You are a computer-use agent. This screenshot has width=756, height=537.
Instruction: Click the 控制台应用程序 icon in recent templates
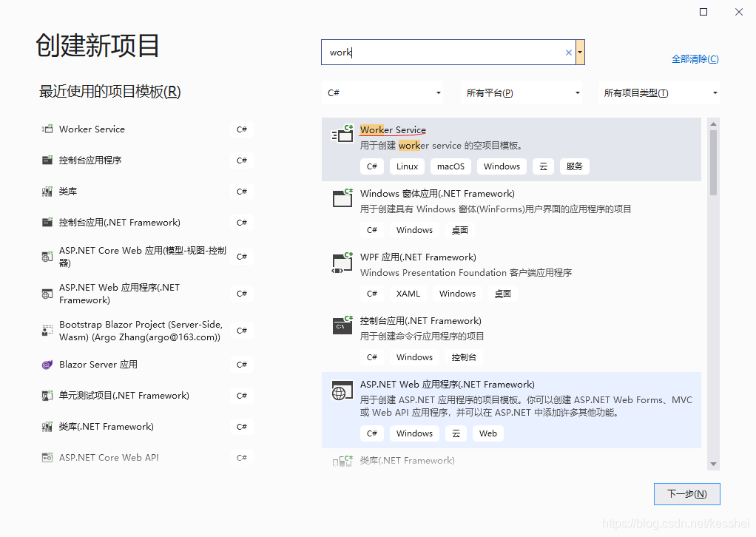click(x=47, y=161)
